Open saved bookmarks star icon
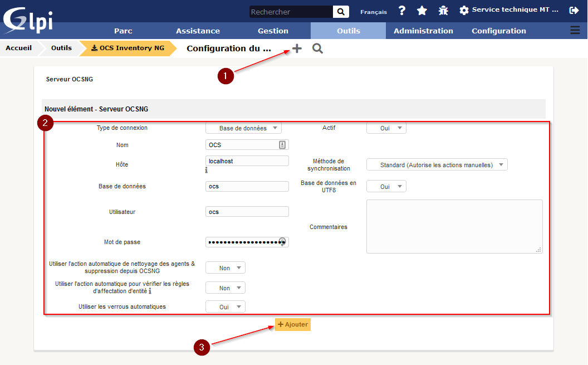The height and width of the screenshot is (365, 588). pyautogui.click(x=422, y=11)
